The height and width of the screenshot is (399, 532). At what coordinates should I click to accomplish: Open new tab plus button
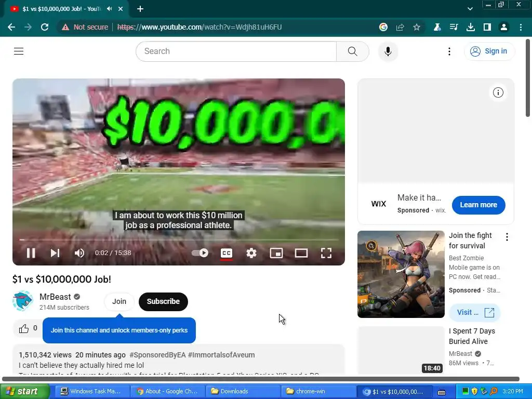click(x=140, y=9)
